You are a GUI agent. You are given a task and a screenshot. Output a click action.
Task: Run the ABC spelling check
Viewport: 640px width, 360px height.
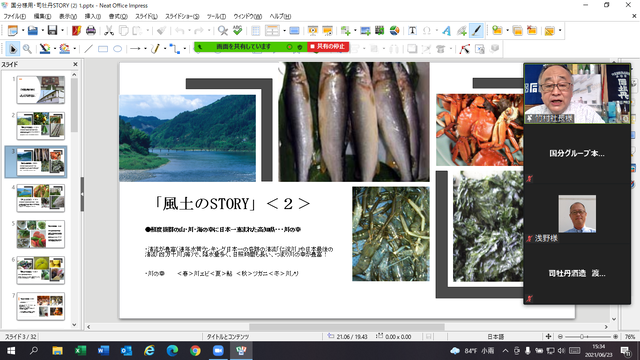(237, 31)
